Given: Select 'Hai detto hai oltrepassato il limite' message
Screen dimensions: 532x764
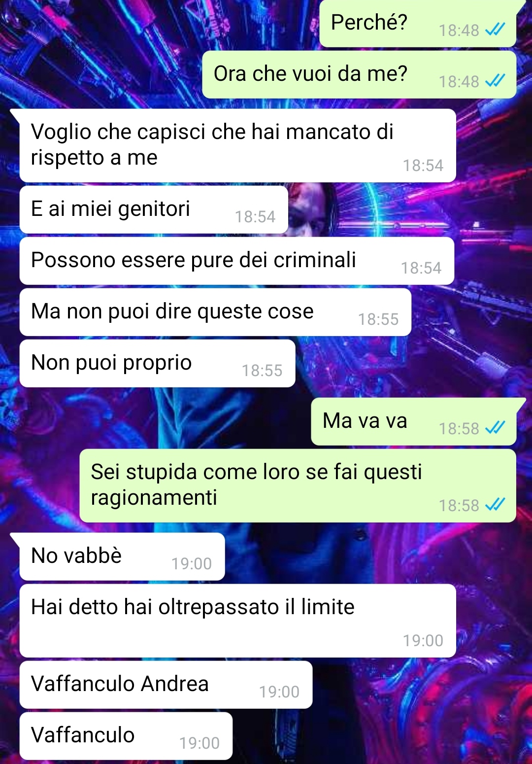Looking at the screenshot, I should [x=237, y=621].
